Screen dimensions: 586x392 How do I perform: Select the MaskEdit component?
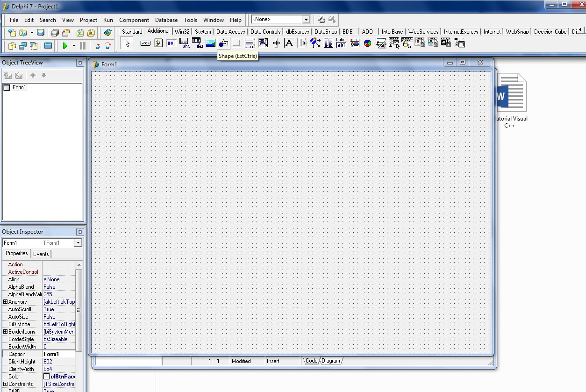[x=171, y=43]
